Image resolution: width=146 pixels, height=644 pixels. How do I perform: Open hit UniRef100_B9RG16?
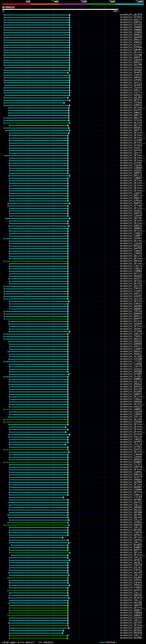(x=131, y=22)
